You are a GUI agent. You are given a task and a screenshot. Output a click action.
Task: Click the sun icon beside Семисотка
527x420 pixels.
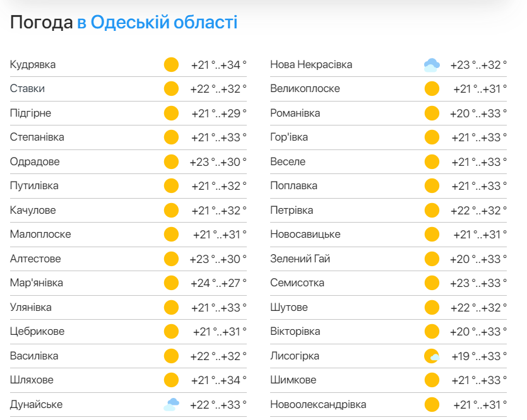pyautogui.click(x=432, y=283)
